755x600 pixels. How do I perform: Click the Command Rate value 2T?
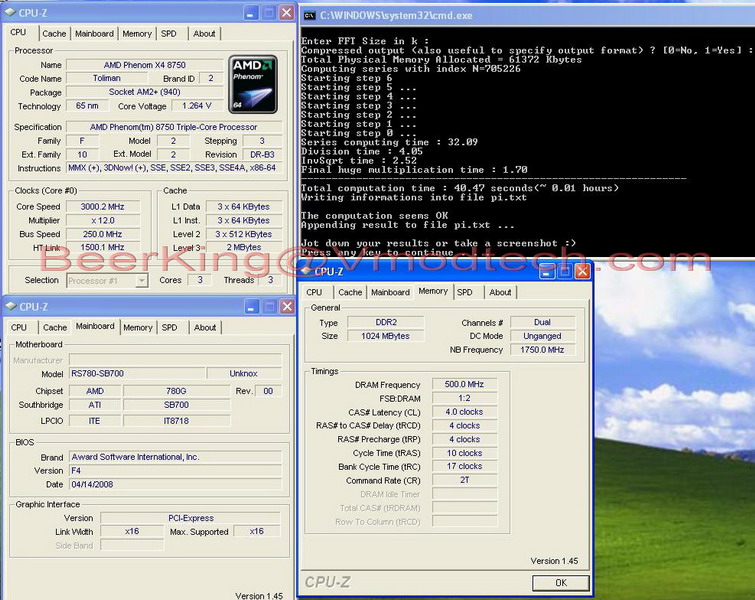tap(465, 480)
